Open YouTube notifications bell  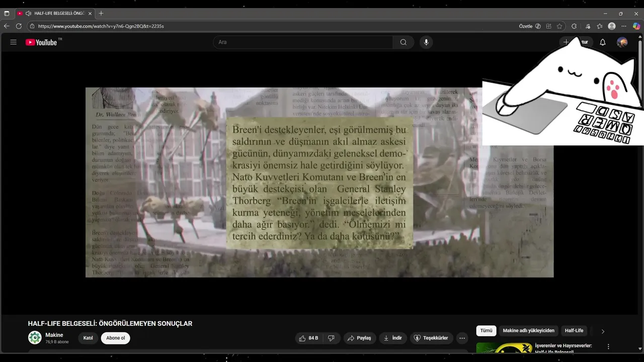[x=603, y=42]
